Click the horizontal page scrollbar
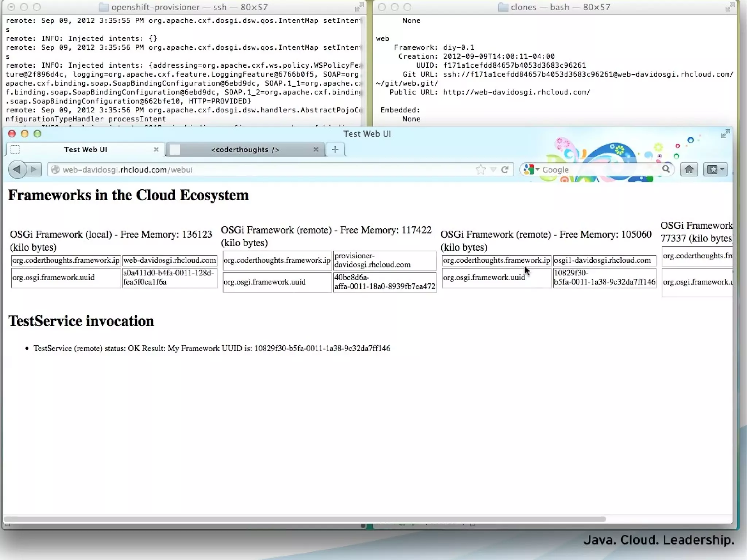The width and height of the screenshot is (747, 560). click(305, 519)
